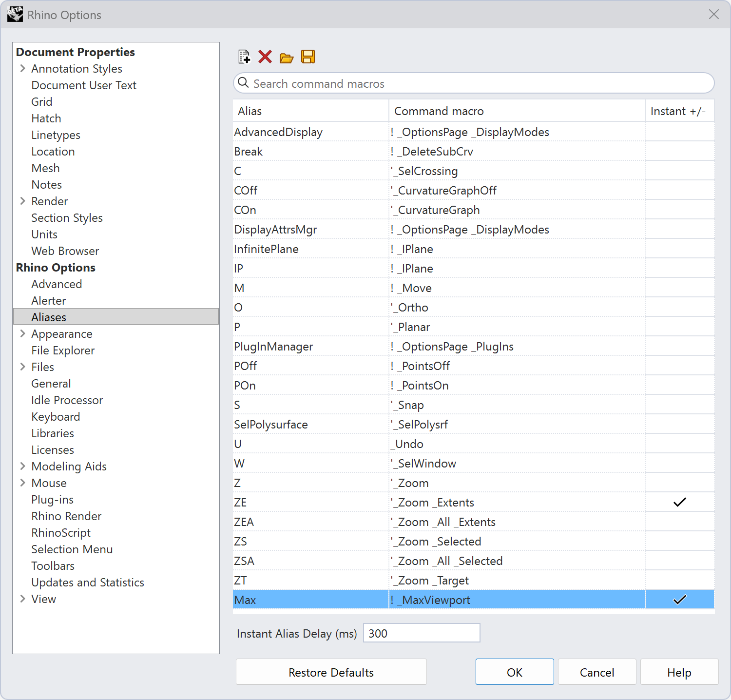Viewport: 731px width, 700px height.
Task: Delete selected alias with red X icon
Action: tap(265, 57)
